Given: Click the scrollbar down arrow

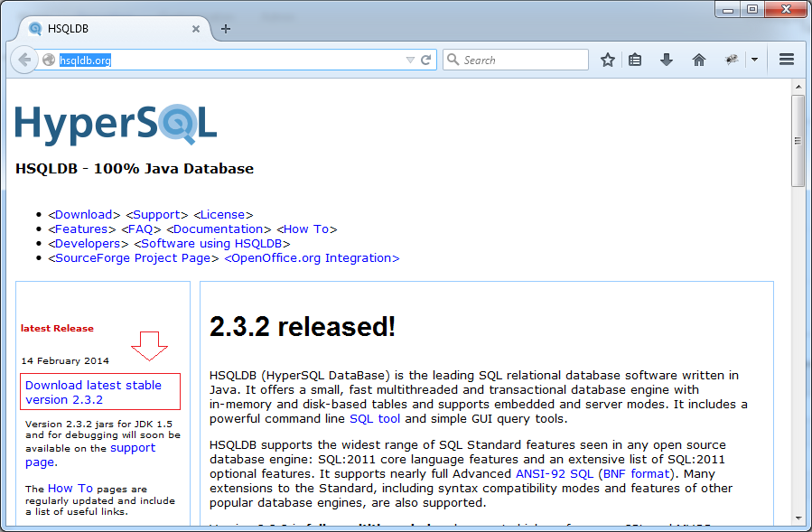Looking at the screenshot, I should [x=798, y=518].
